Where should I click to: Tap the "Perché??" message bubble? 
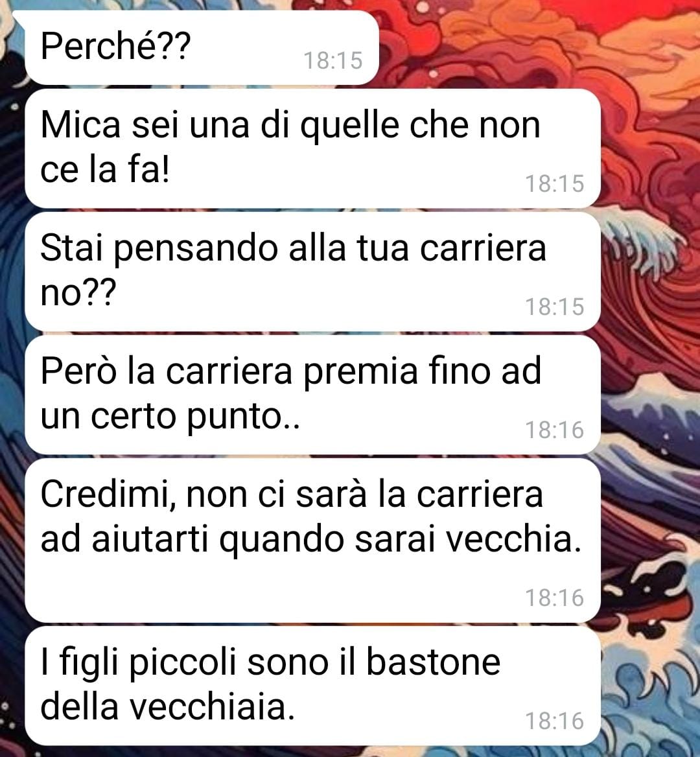click(x=202, y=47)
